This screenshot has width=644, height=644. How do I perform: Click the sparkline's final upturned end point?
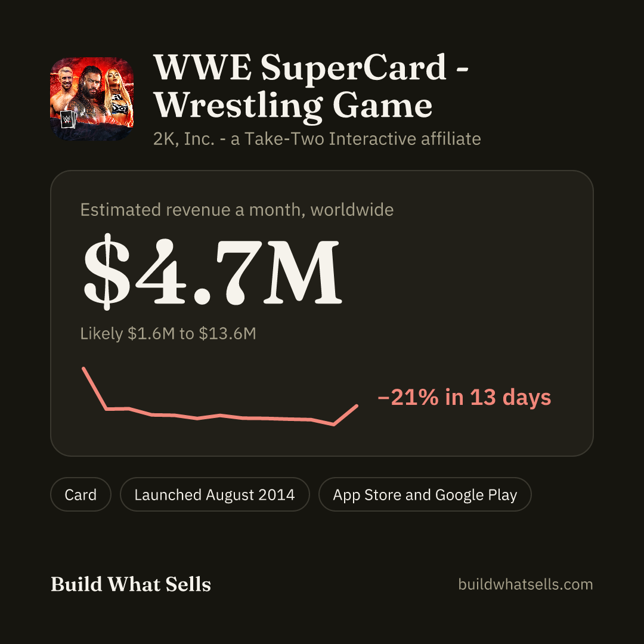(x=357, y=406)
